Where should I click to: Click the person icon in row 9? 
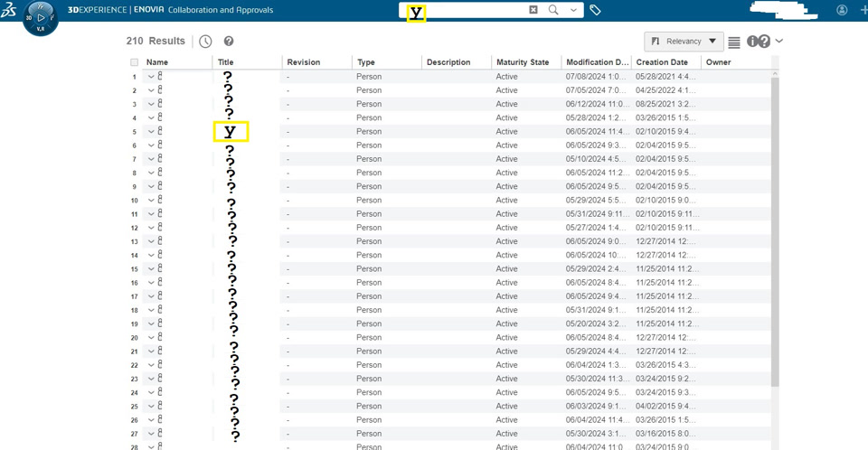tap(161, 186)
